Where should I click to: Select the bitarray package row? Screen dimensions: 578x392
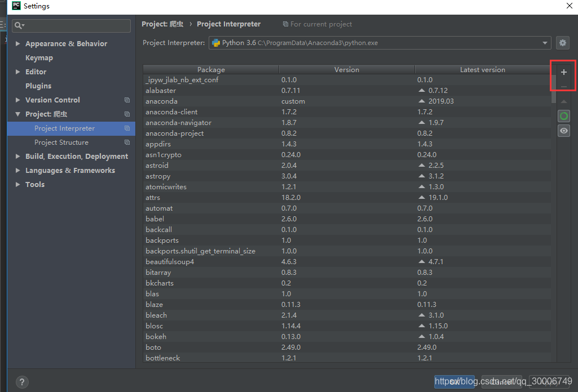(x=347, y=273)
